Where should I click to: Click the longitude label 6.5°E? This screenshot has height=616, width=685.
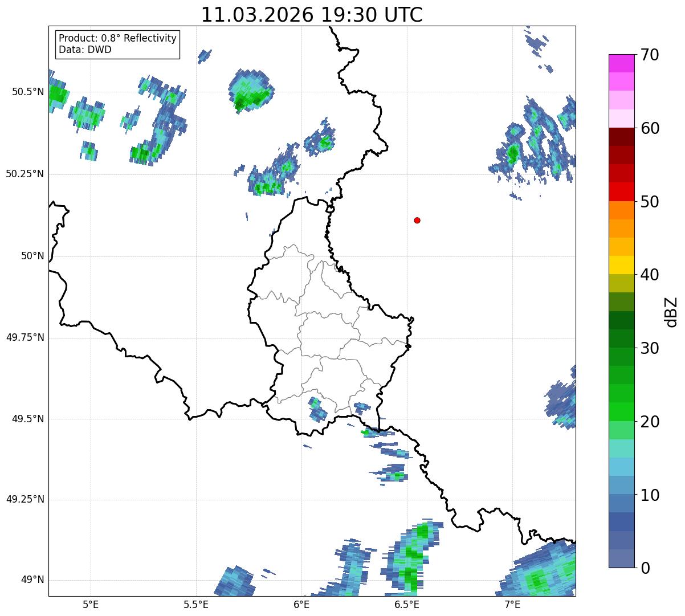(407, 604)
